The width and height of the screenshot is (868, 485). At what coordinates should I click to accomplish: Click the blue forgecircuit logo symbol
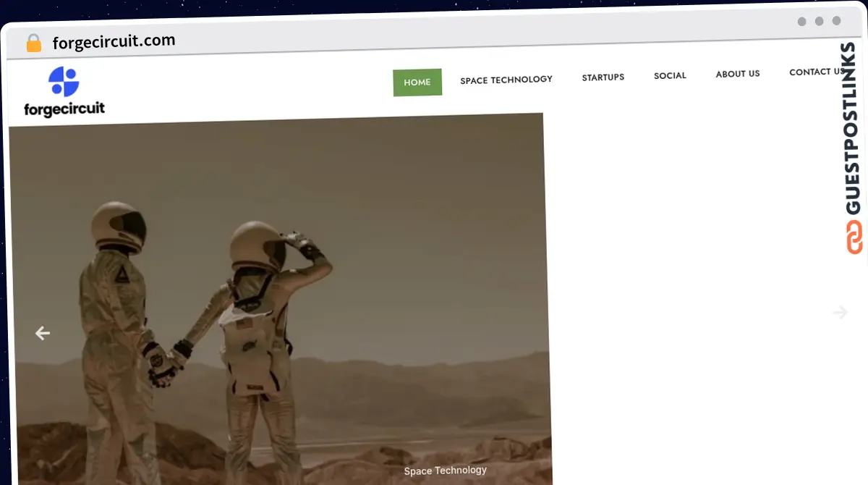click(x=64, y=82)
